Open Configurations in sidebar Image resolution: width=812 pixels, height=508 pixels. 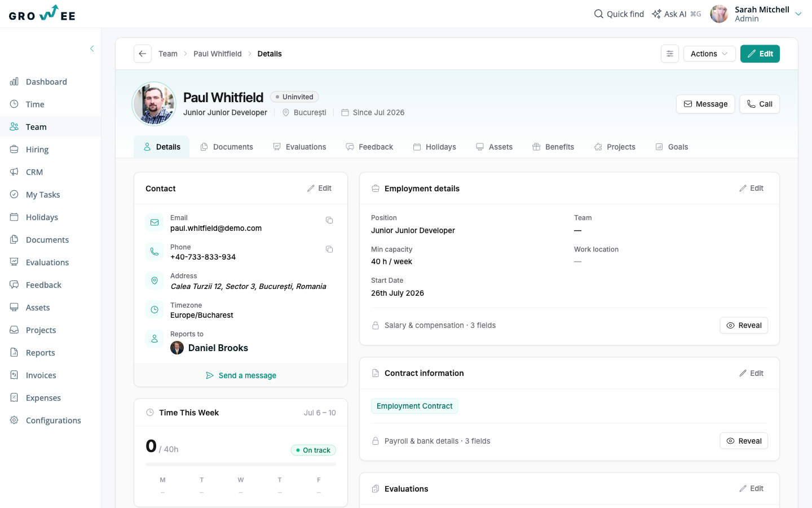coord(50,421)
